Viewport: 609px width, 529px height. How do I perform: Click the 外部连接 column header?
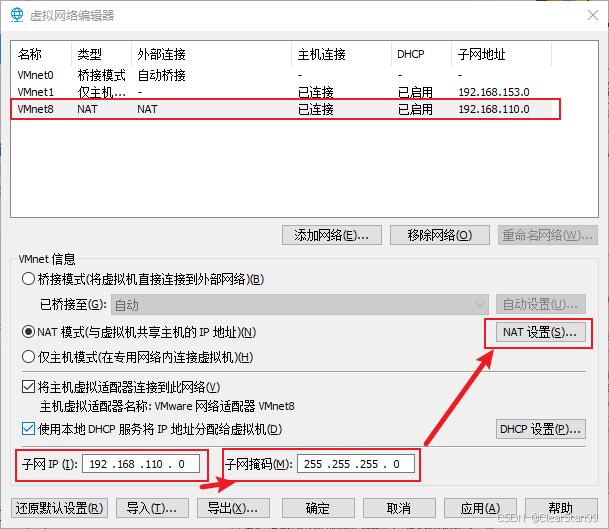pos(212,54)
